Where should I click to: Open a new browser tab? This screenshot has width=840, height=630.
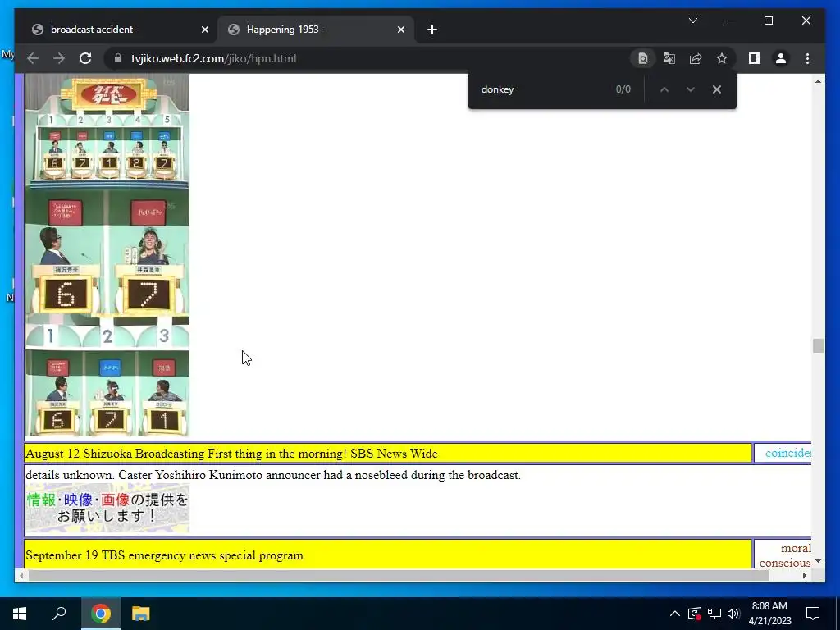click(x=432, y=30)
